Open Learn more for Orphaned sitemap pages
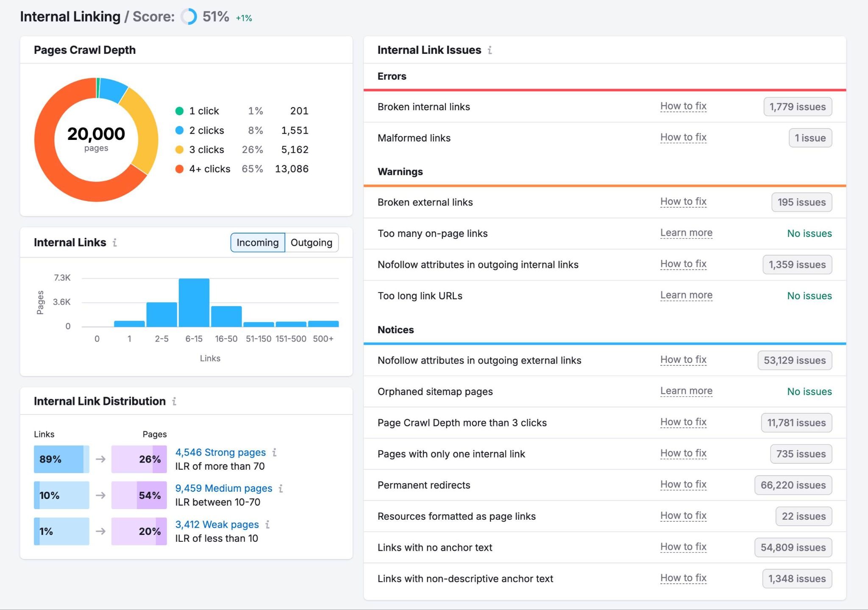This screenshot has height=610, width=868. (686, 391)
